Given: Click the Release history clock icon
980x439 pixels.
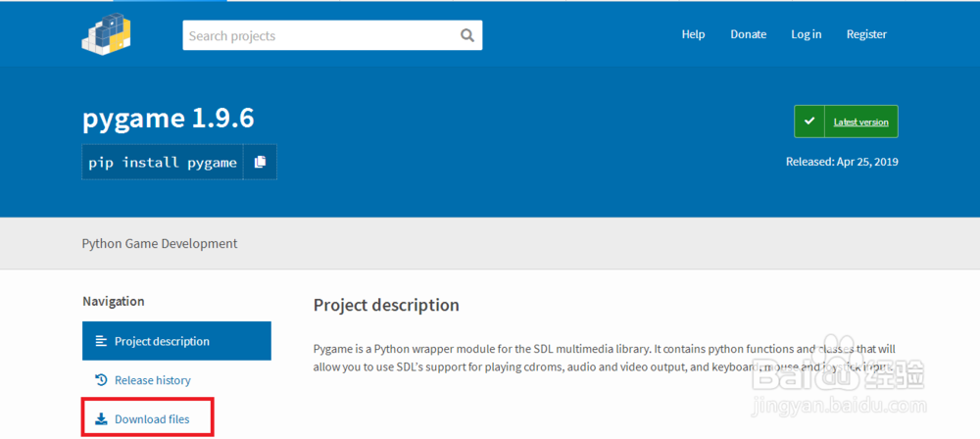Looking at the screenshot, I should (101, 379).
